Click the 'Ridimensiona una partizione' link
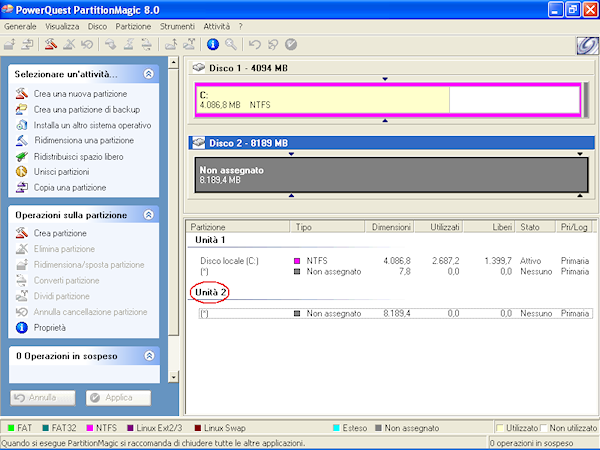 83,141
